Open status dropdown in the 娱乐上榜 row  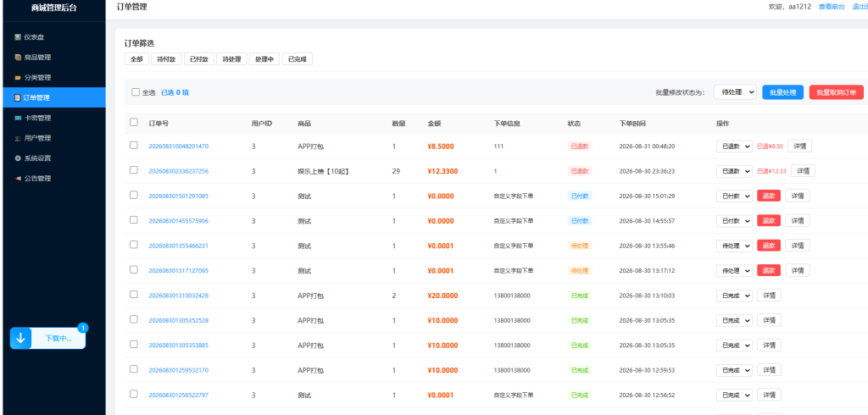(734, 171)
